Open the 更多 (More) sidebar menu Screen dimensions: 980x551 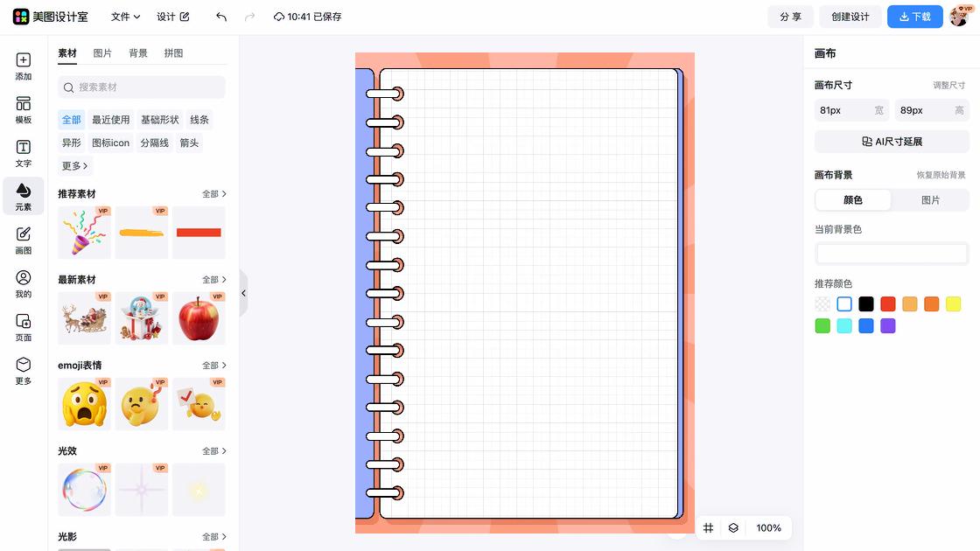tap(23, 371)
